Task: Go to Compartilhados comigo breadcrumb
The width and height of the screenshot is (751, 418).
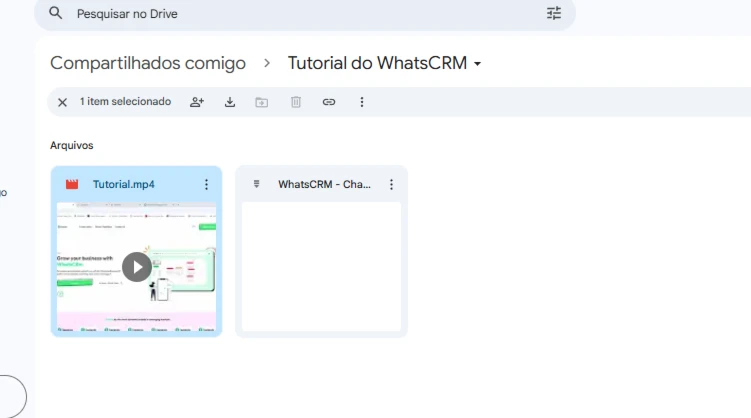Action: click(148, 63)
